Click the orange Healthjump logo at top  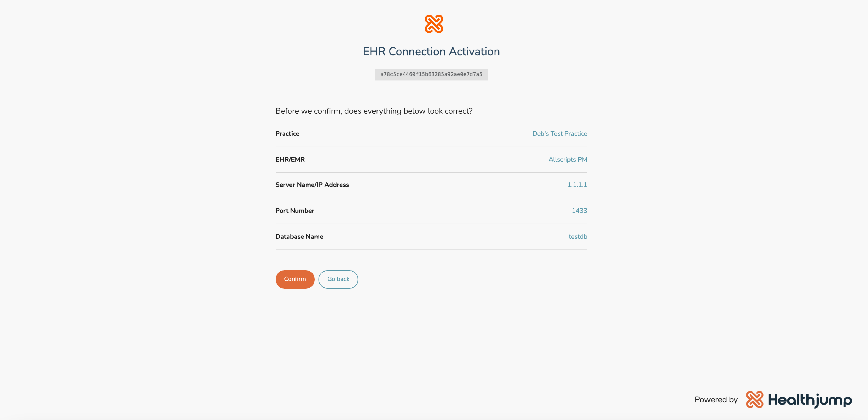click(434, 24)
